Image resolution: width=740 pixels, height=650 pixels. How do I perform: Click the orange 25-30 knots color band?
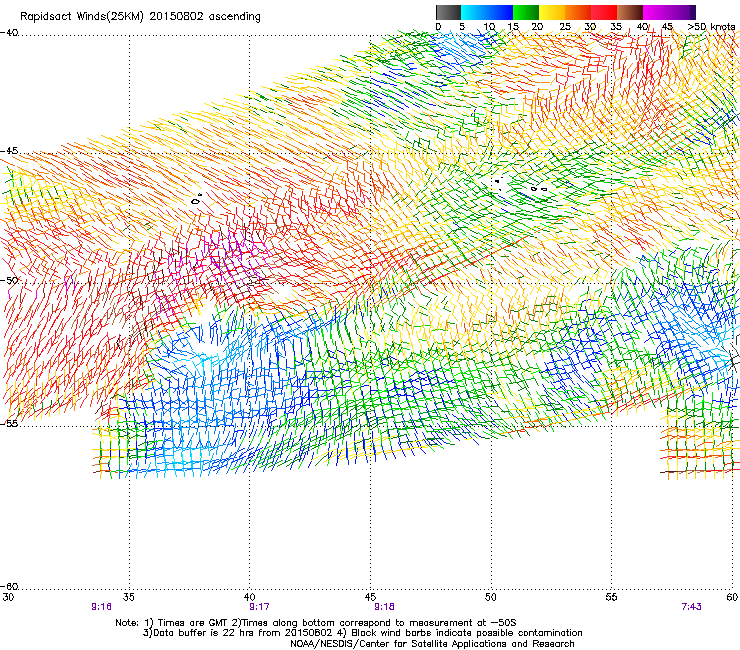tap(578, 12)
